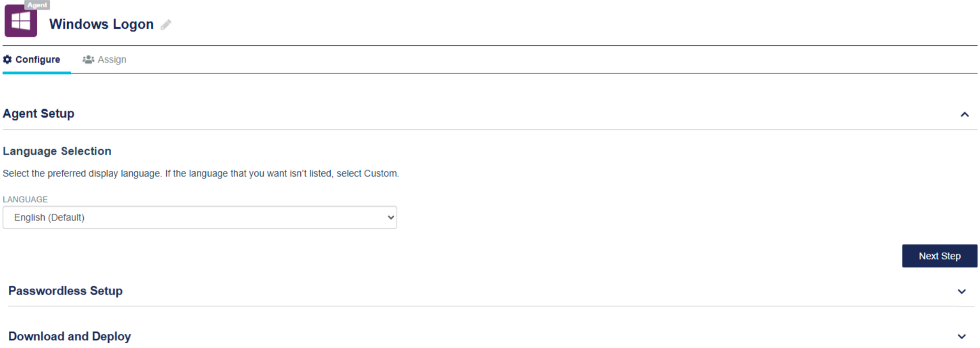The image size is (980, 348).
Task: Switch to the Configure tab
Action: pos(37,60)
